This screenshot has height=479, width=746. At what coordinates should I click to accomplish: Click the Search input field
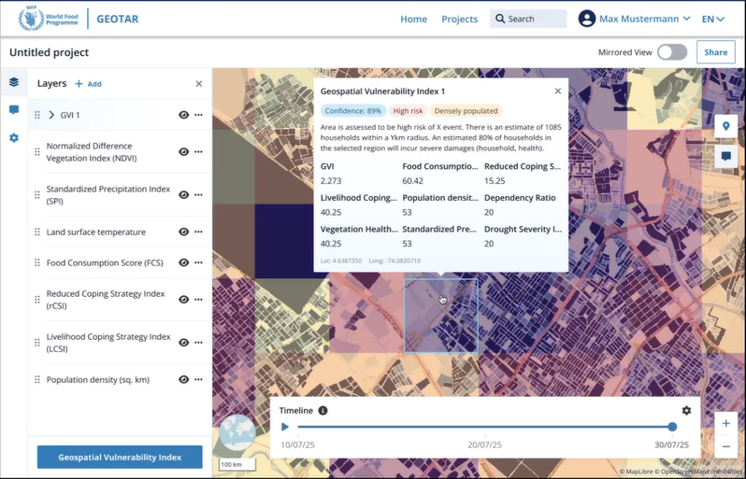tap(533, 19)
